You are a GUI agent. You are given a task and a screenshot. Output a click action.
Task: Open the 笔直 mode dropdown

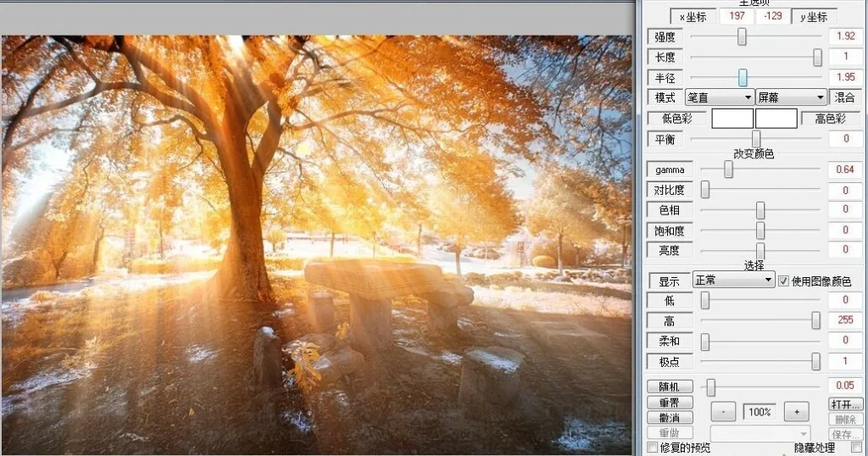coord(719,97)
